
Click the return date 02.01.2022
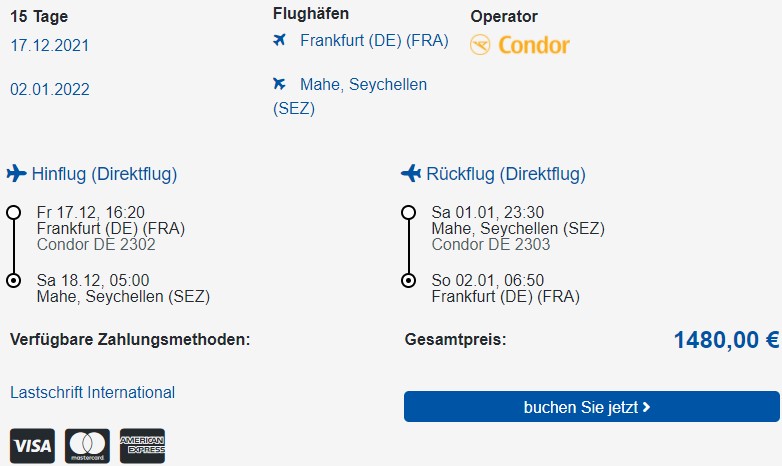(50, 89)
